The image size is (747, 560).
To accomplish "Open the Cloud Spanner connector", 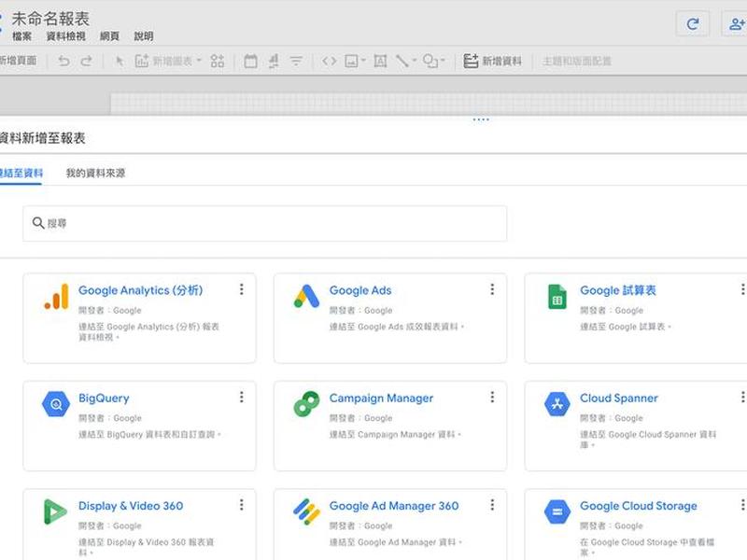I will click(x=619, y=399).
